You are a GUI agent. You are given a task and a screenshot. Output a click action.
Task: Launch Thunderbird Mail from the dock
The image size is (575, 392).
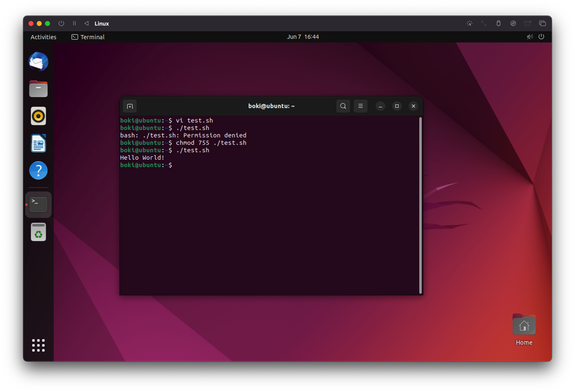(38, 62)
